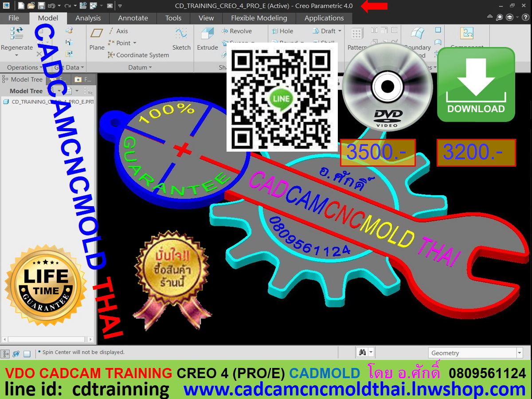Toggle the model tree display icon in status bar
This screenshot has height=399, width=532.
tap(6, 354)
